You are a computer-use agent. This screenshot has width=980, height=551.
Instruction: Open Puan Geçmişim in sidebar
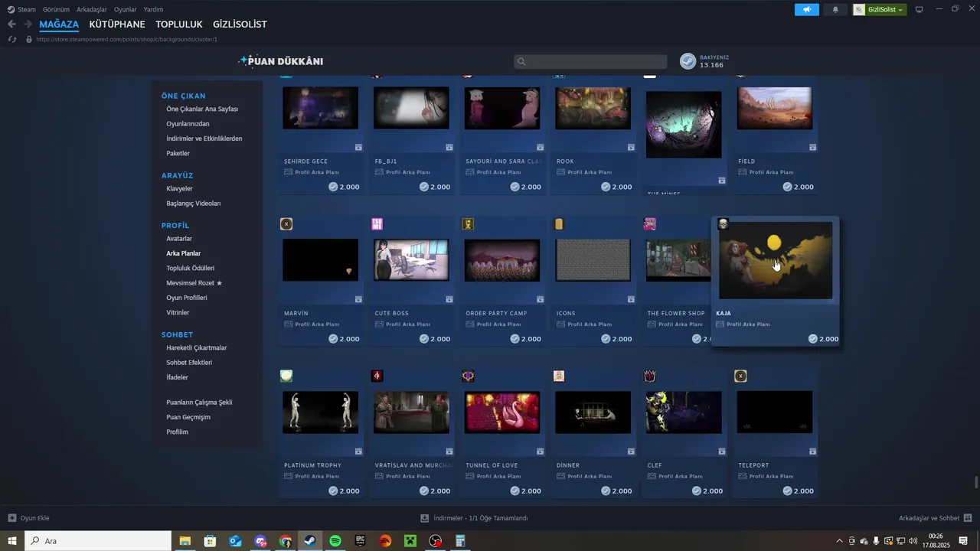188,417
